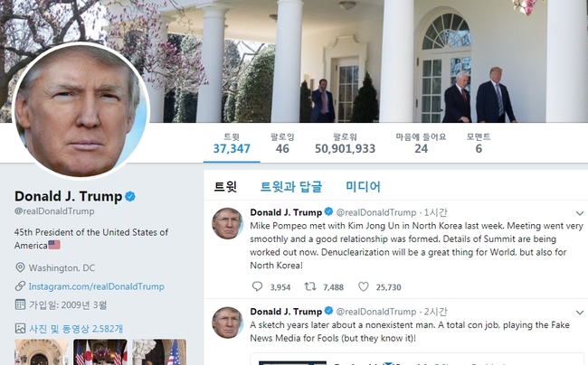Switch to the 트윗과 답글 tab
Image resolution: width=588 pixels, height=365 pixels.
point(291,186)
